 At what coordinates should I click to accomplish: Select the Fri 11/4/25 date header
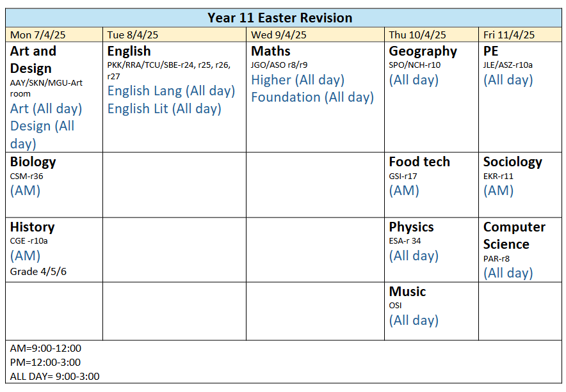point(508,35)
